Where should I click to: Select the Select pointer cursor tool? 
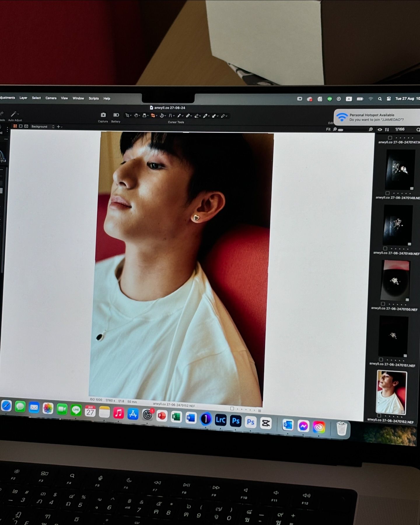(x=127, y=116)
